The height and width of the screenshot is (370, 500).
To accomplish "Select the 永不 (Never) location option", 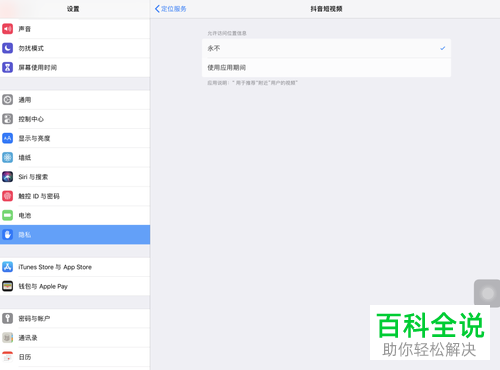I will point(326,49).
